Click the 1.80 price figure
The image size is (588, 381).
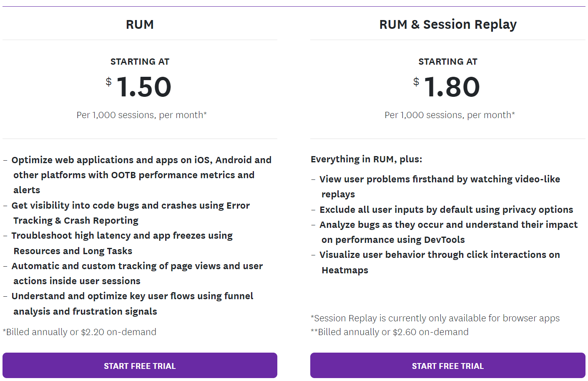tap(452, 87)
